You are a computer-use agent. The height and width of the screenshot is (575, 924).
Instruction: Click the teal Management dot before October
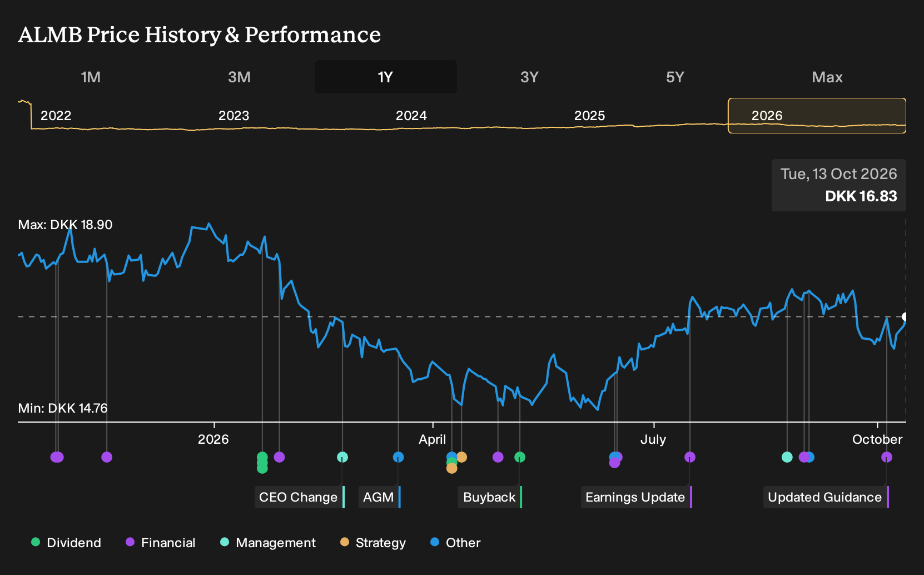pos(787,457)
